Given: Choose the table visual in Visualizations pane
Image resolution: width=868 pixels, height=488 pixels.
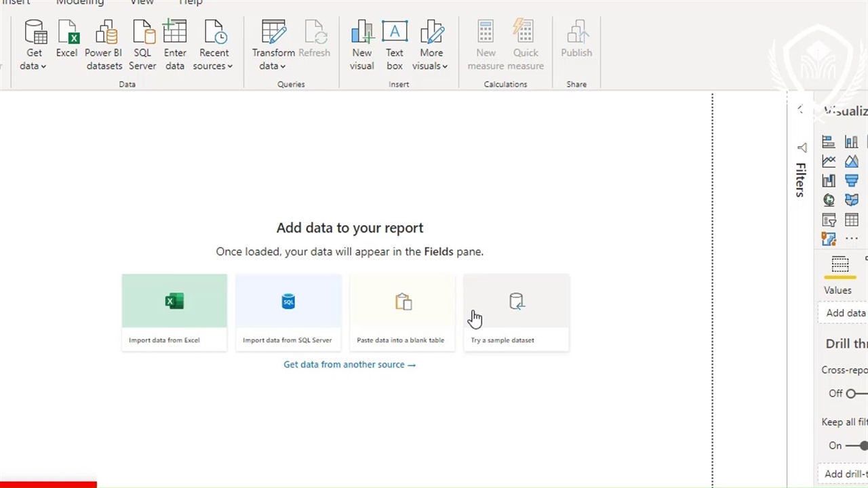Looking at the screenshot, I should [x=851, y=220].
